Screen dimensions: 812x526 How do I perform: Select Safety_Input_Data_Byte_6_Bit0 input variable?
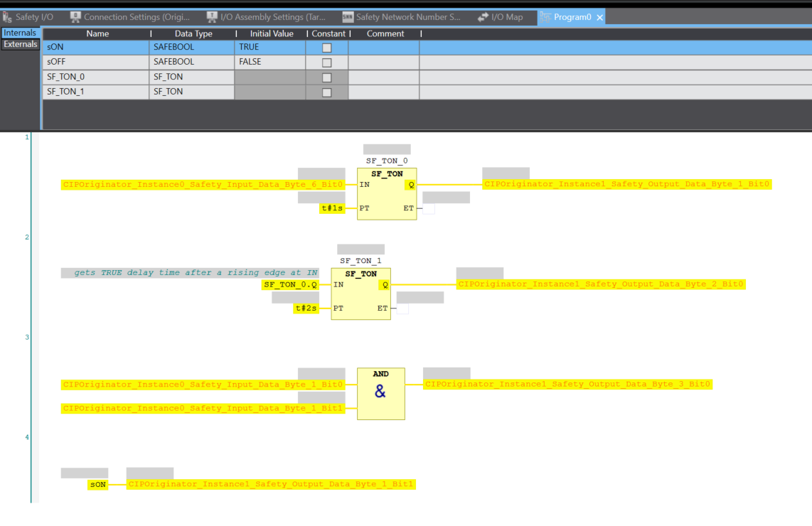click(x=203, y=185)
